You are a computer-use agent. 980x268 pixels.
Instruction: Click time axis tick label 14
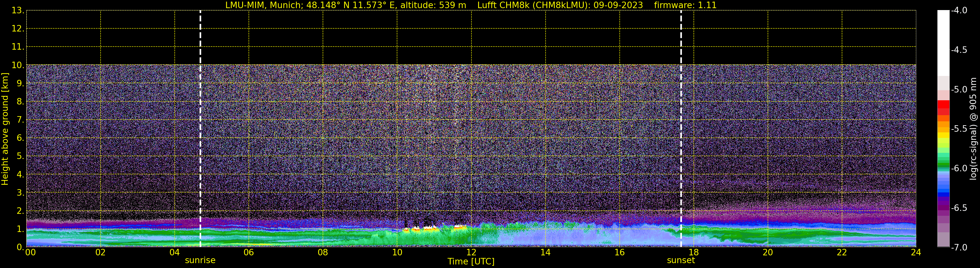click(x=545, y=252)
